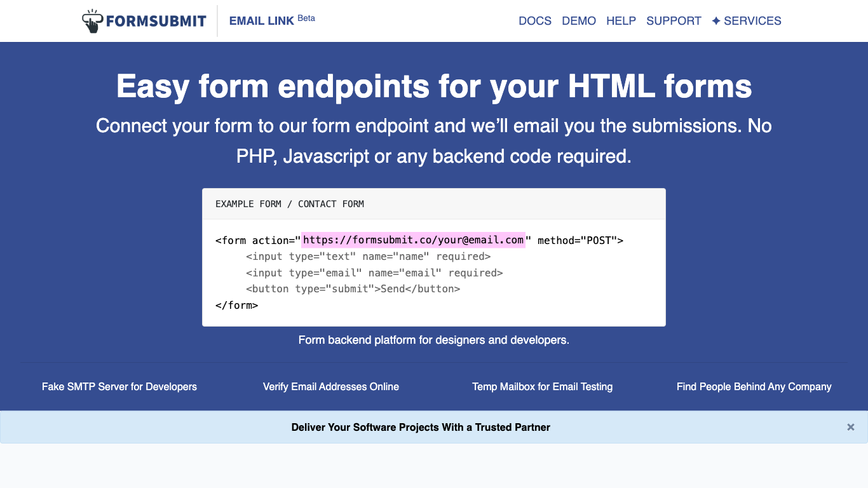Click the input type="email" code line

pos(374,273)
